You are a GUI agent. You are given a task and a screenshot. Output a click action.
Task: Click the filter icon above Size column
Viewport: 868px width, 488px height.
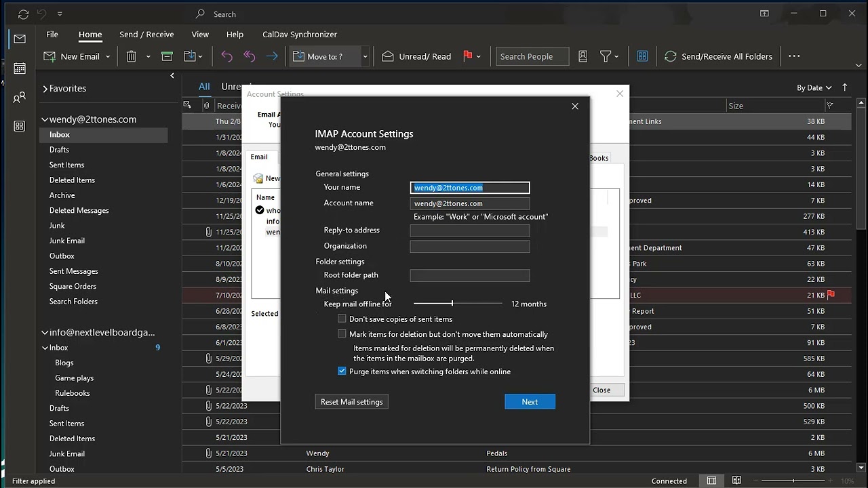coord(829,105)
